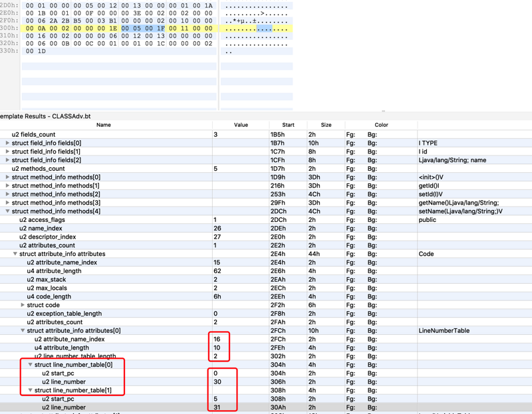Sort by the Name column header
The width and height of the screenshot is (532, 414).
click(104, 125)
